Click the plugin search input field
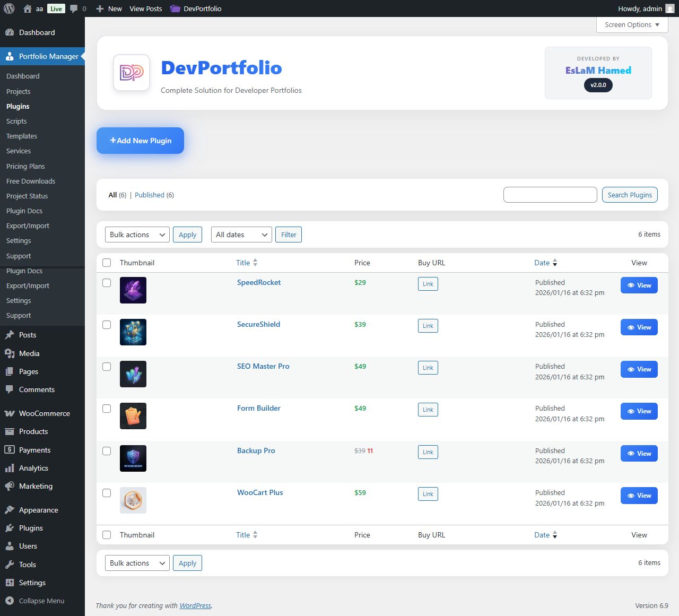 pos(550,195)
